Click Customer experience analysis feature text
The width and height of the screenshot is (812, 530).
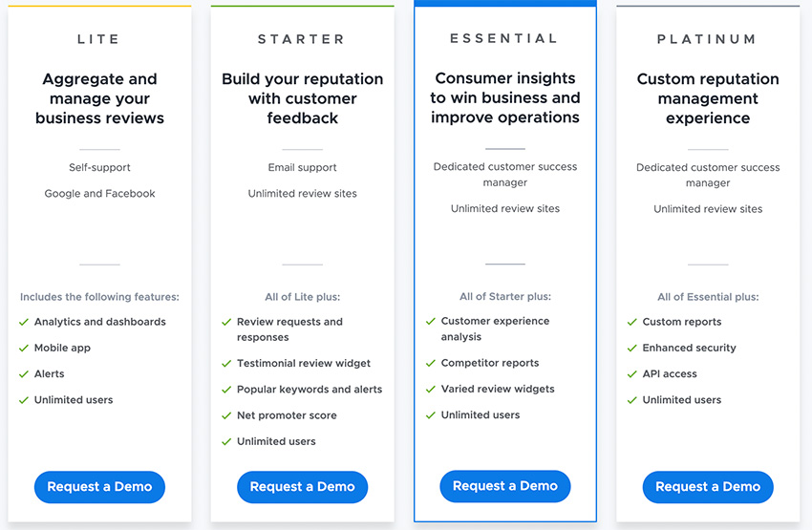coord(495,329)
